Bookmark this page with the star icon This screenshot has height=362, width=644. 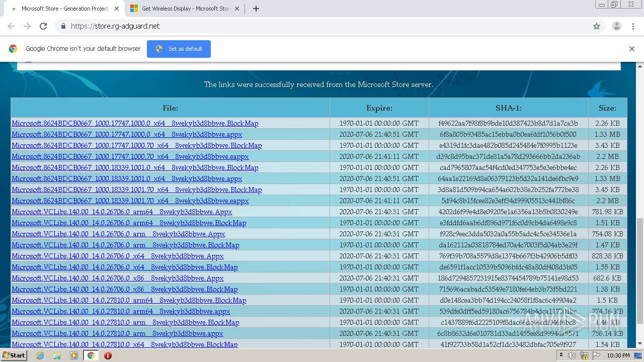point(597,26)
